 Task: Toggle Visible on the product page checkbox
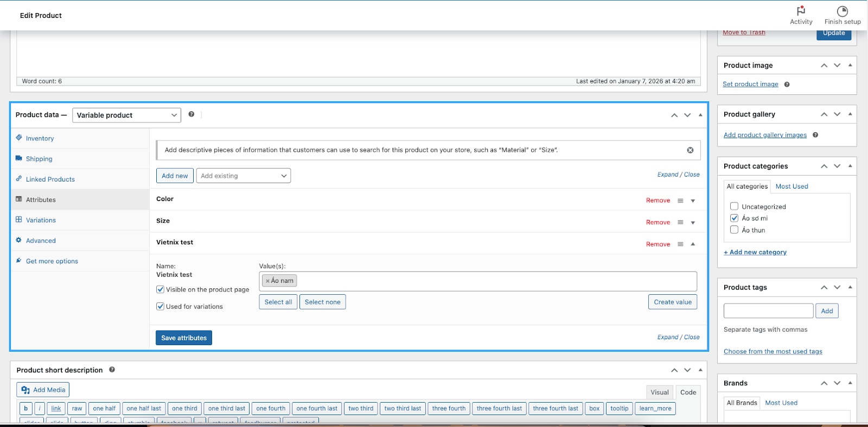coord(161,289)
